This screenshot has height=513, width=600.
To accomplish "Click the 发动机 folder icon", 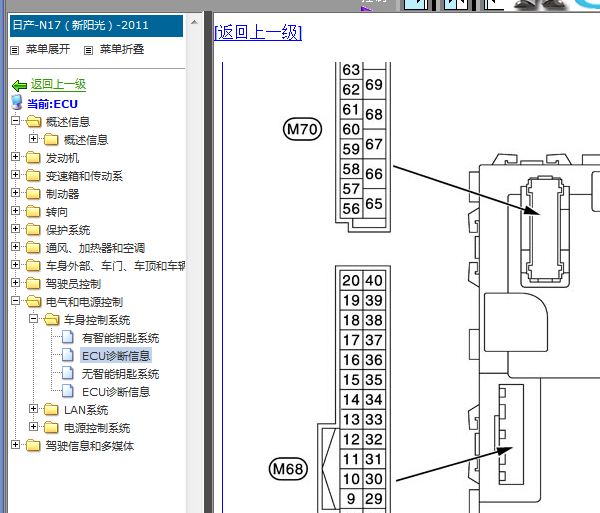I will point(33,157).
